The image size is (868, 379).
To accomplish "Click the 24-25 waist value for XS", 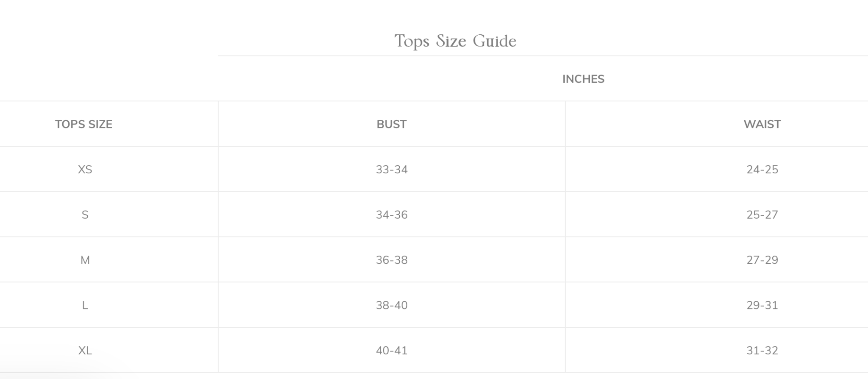I will [762, 170].
